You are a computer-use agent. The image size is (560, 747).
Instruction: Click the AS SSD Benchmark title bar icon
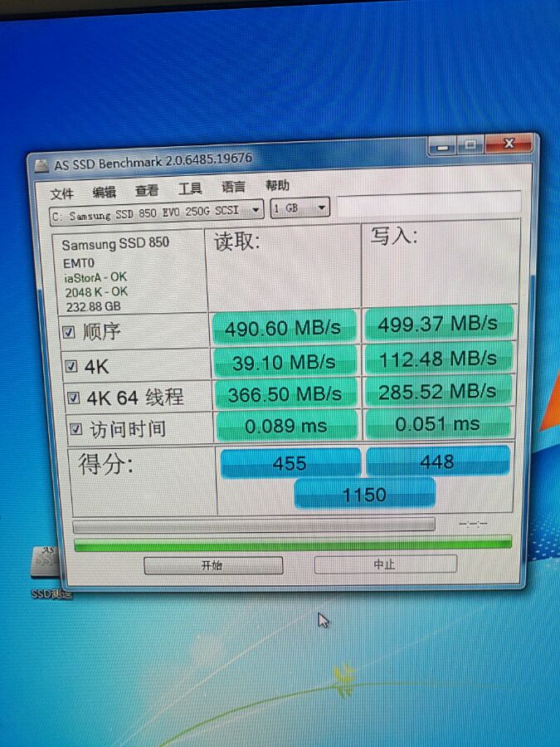pos(42,166)
